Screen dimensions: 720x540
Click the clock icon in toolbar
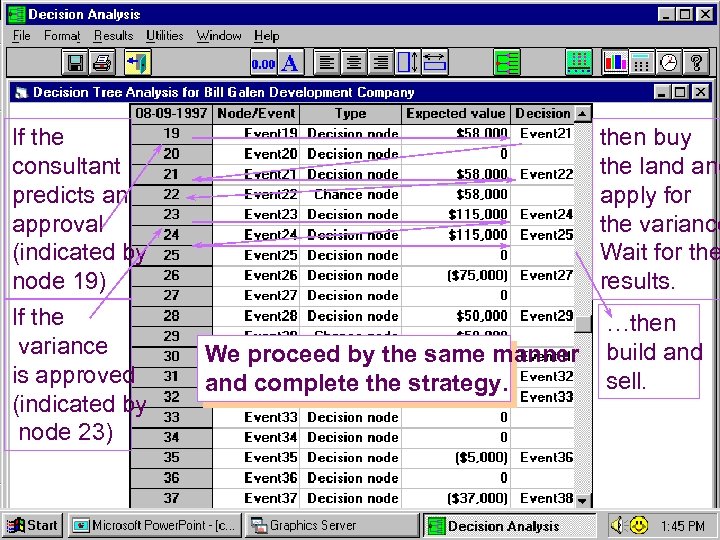[x=669, y=62]
